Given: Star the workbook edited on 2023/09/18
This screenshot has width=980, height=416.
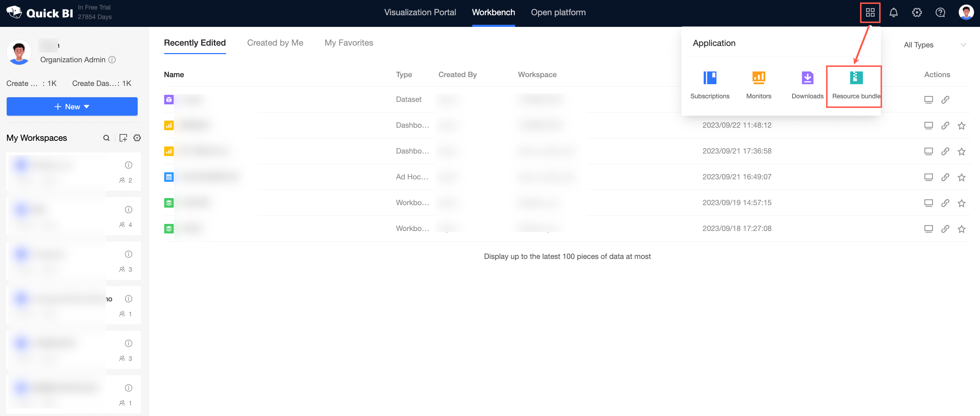Looking at the screenshot, I should tap(962, 229).
